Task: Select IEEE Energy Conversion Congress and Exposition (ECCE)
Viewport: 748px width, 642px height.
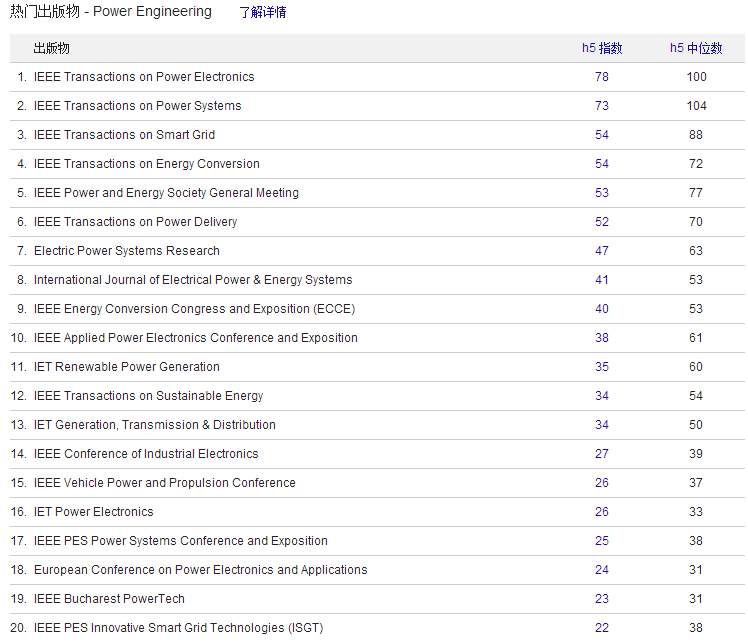Action: [195, 309]
